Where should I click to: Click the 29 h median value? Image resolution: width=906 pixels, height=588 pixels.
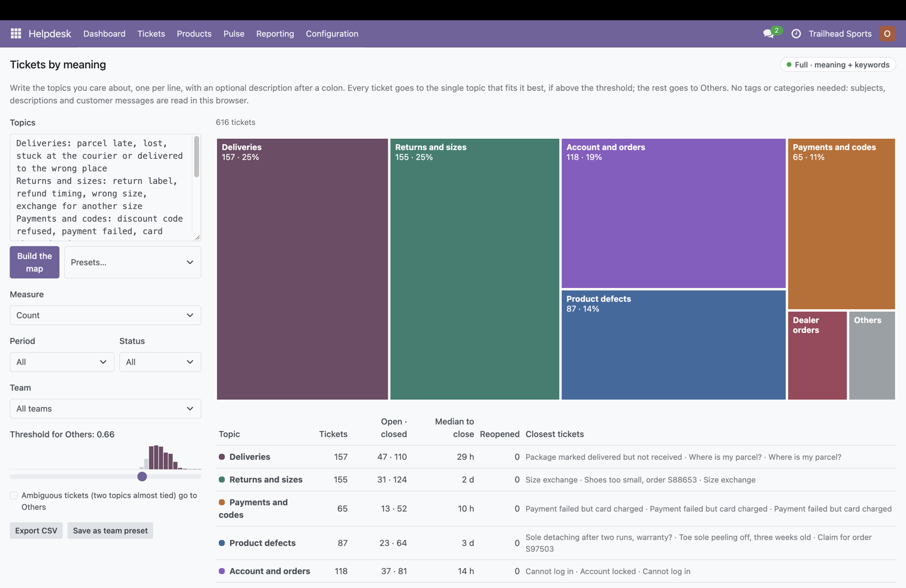click(x=465, y=457)
